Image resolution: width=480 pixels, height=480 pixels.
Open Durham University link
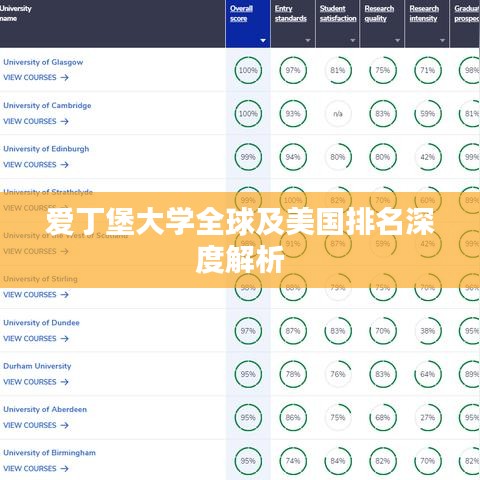click(37, 366)
